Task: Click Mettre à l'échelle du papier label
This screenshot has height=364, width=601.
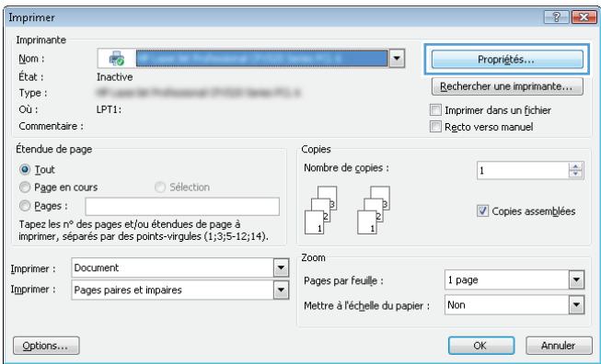Action: (x=366, y=306)
